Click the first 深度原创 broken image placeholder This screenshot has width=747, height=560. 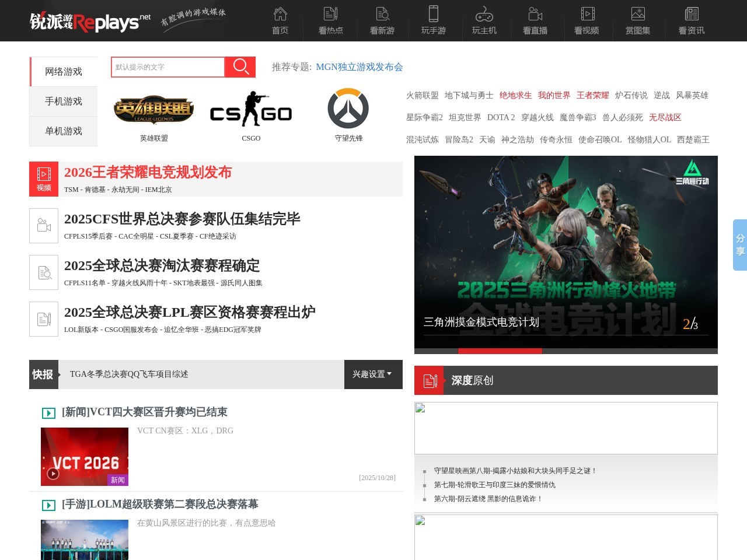566,428
